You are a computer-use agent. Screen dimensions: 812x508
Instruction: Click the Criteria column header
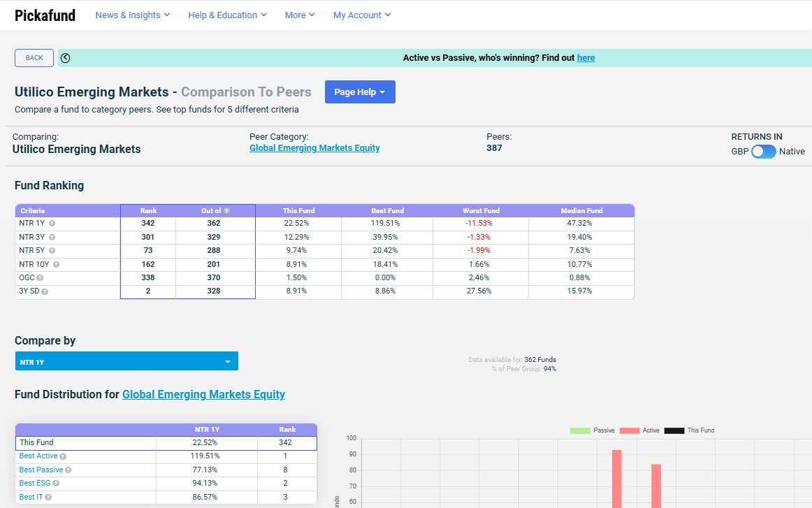point(33,211)
